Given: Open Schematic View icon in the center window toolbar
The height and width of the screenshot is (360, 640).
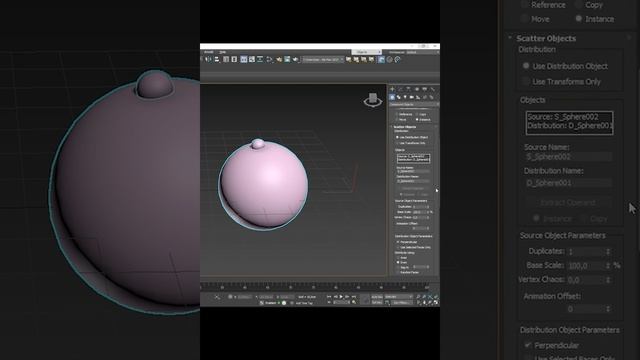Looking at the screenshot, I should pos(260,60).
